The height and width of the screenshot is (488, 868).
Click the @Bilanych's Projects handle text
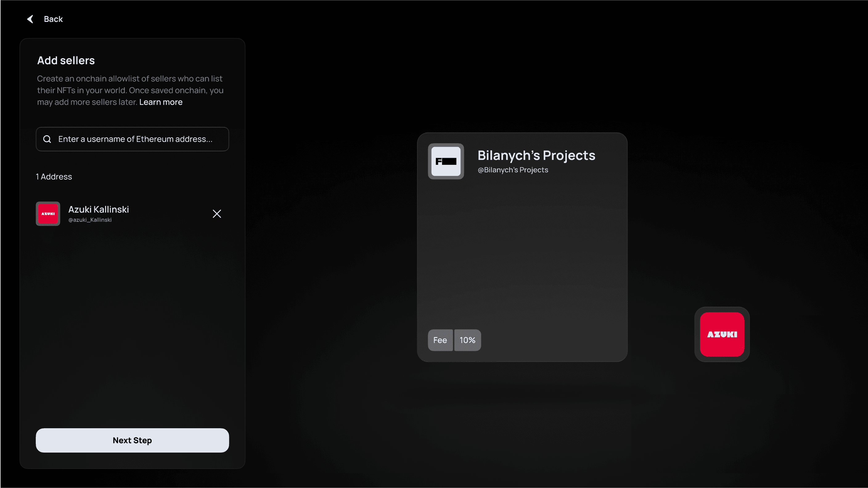point(513,170)
